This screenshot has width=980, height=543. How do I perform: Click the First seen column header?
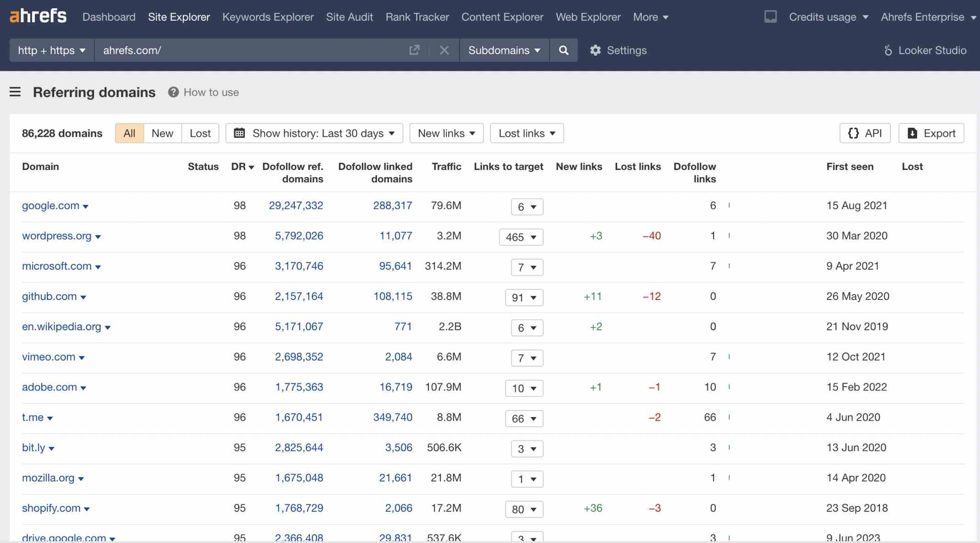[x=850, y=166]
